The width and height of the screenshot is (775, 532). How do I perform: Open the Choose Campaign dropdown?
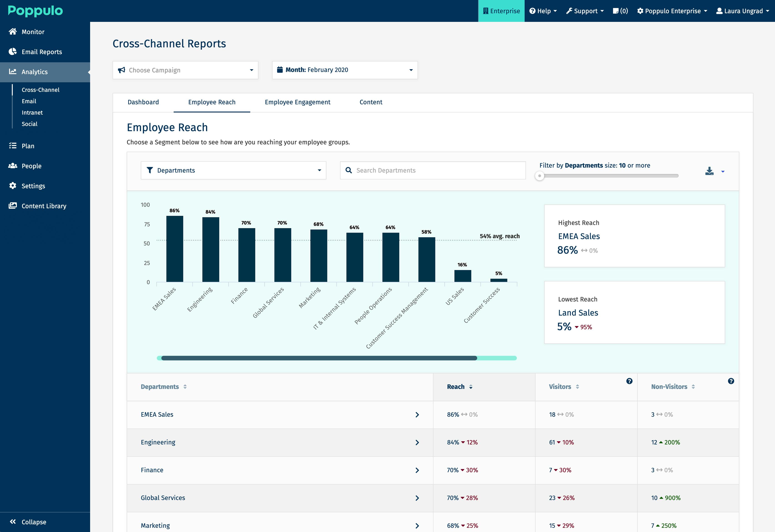(185, 70)
